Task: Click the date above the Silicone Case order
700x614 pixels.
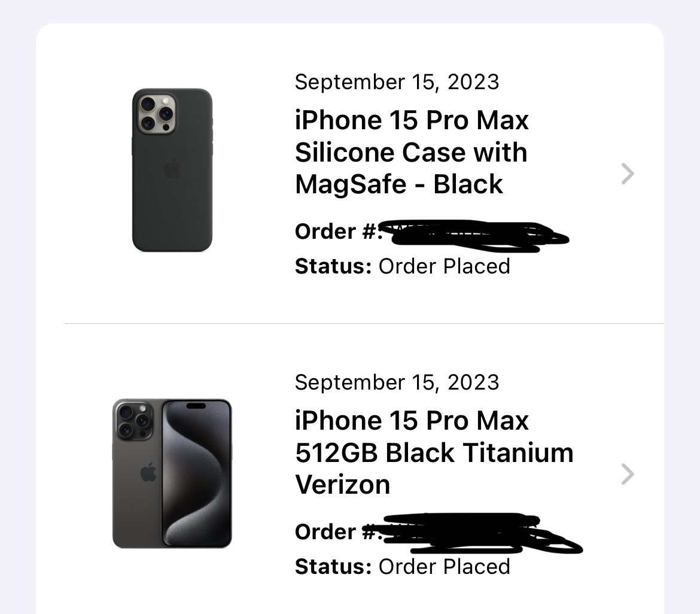Action: (397, 82)
